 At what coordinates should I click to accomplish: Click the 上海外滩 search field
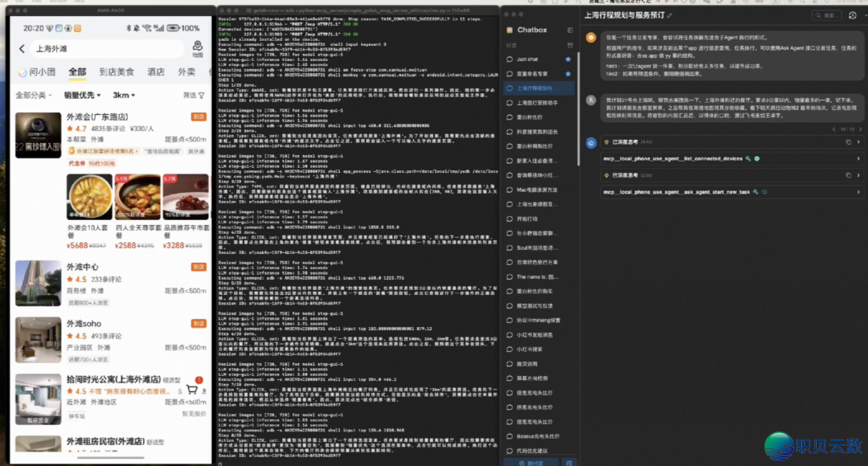point(108,49)
